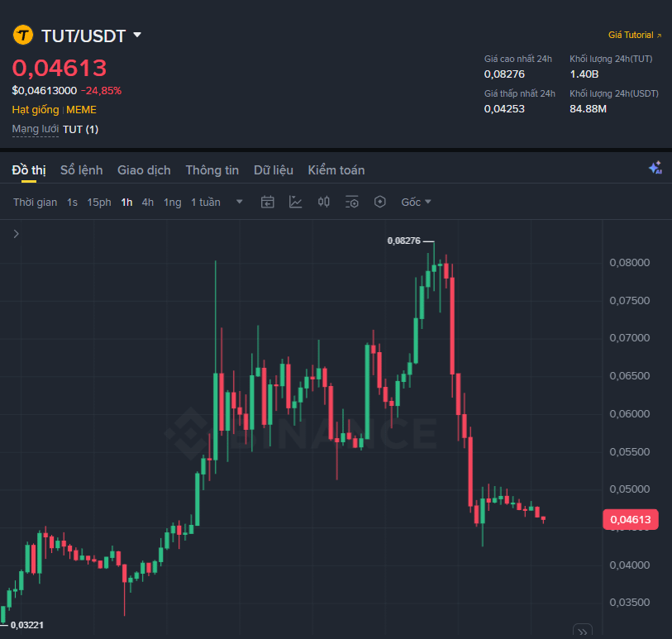Click the 84.88M USDT volume value
Image resolution: width=672 pixels, height=639 pixels.
(588, 109)
